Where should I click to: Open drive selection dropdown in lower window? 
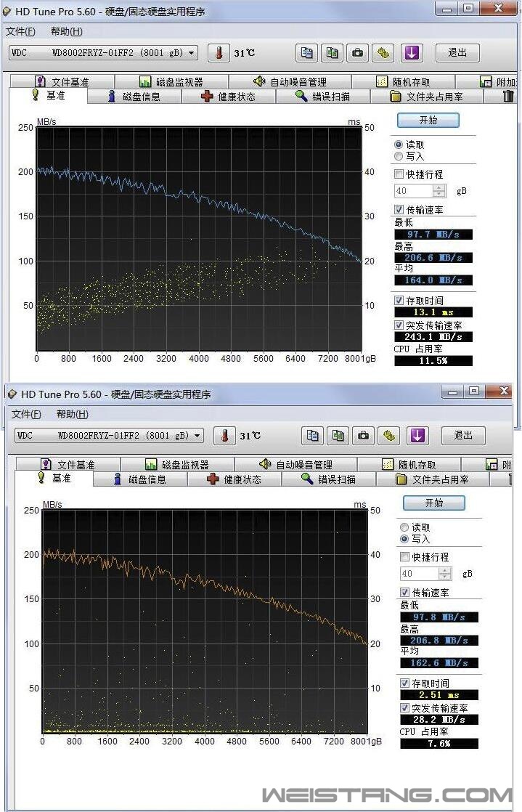[x=110, y=436]
